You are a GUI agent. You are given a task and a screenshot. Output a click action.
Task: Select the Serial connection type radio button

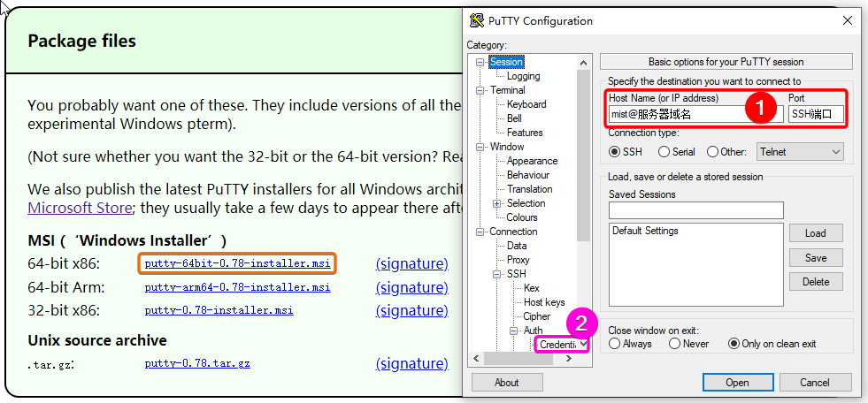pyautogui.click(x=664, y=152)
